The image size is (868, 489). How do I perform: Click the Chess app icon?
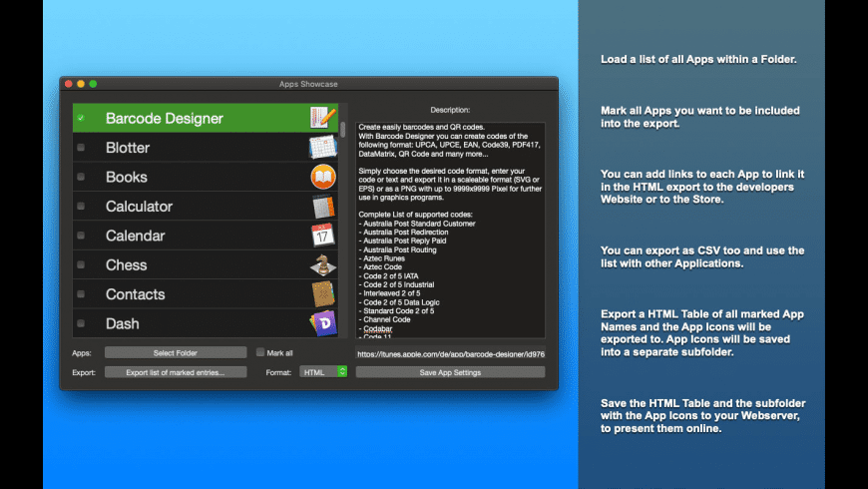point(323,264)
